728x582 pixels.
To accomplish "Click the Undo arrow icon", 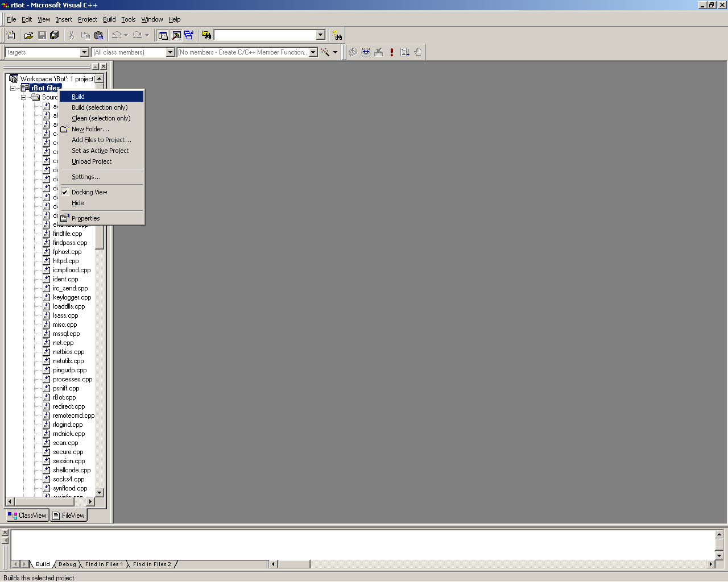I will coord(116,35).
